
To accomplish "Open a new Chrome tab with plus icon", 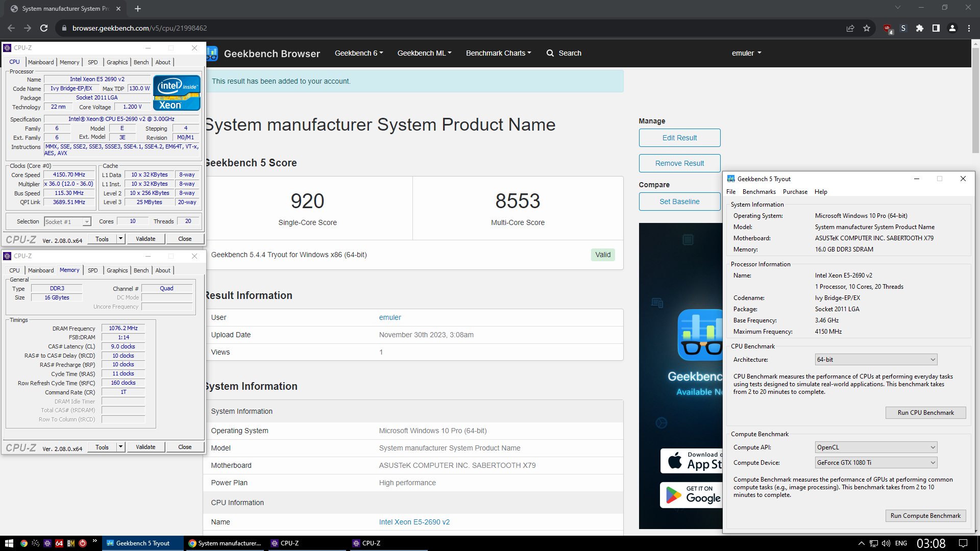I will [x=138, y=9].
